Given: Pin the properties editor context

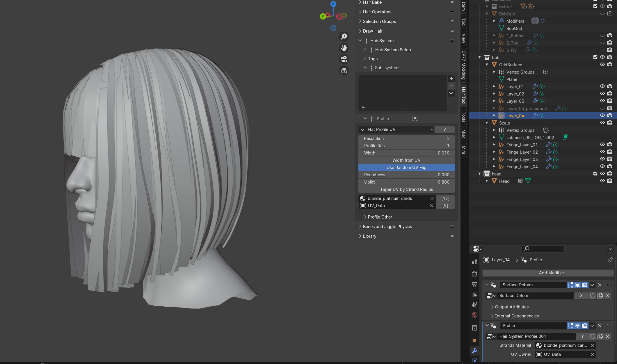Looking at the screenshot, I should click(x=610, y=260).
